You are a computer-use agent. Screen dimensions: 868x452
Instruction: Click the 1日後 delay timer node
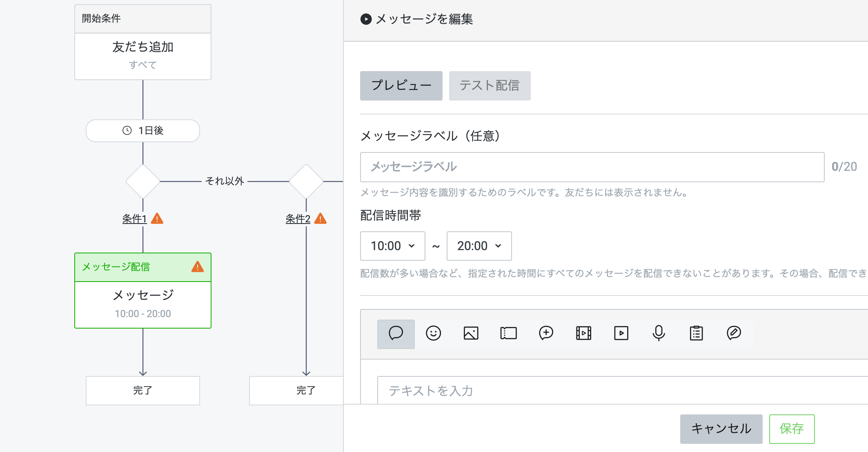click(x=143, y=131)
